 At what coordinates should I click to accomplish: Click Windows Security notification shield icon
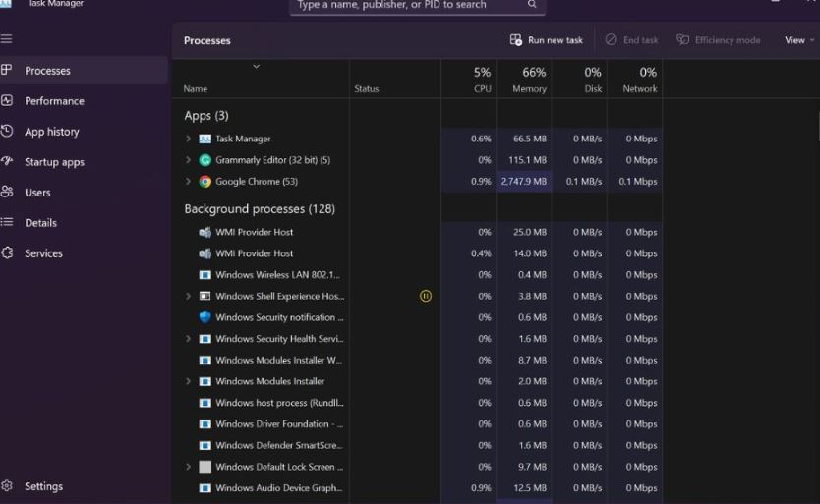205,317
